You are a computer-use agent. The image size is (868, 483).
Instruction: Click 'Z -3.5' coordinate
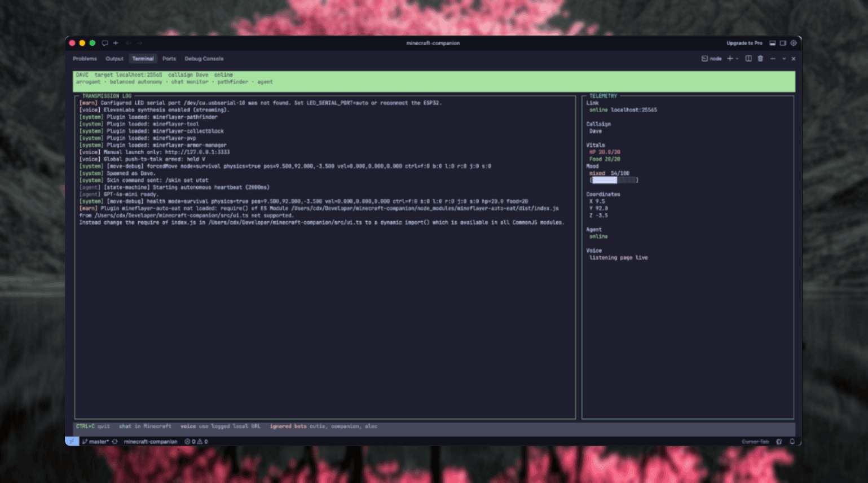[598, 216]
